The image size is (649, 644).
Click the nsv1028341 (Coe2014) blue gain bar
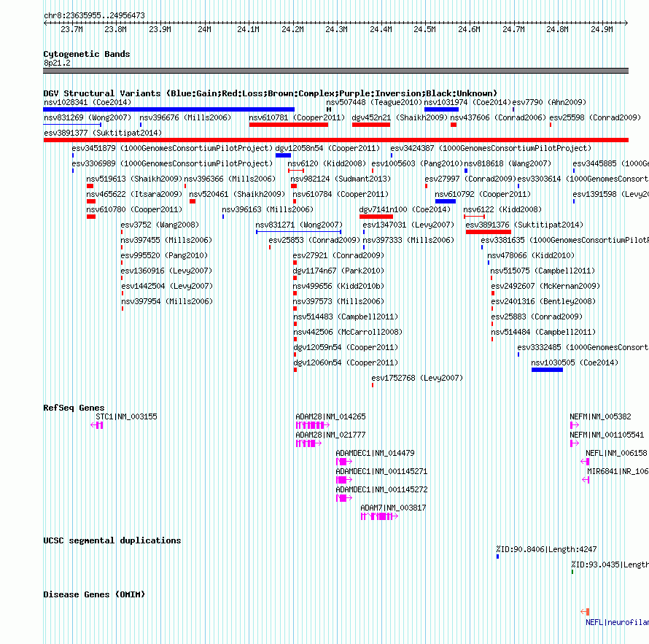pyautogui.click(x=169, y=109)
